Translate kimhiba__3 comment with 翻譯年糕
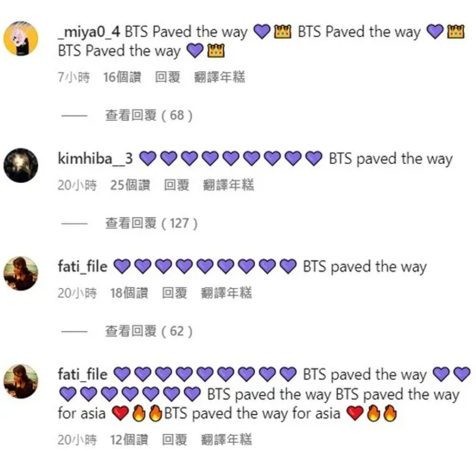 (x=228, y=185)
